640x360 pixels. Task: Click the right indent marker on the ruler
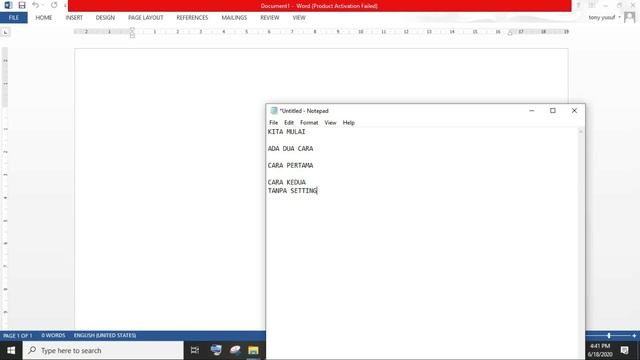coord(510,33)
